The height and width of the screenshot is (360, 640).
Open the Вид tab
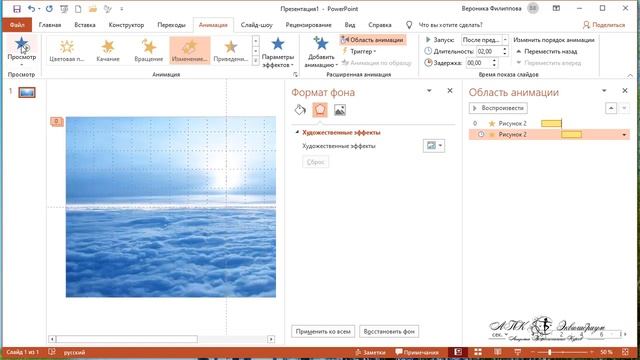[350, 25]
